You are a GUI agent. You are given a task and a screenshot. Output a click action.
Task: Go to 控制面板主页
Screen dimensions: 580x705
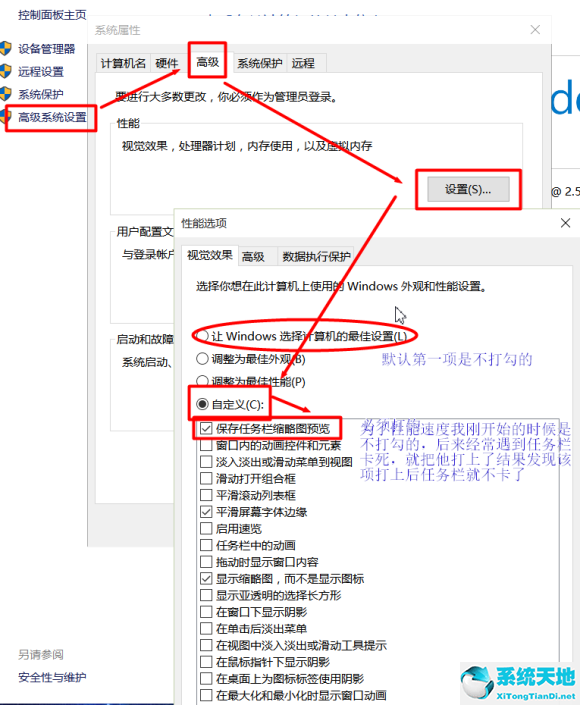click(52, 15)
